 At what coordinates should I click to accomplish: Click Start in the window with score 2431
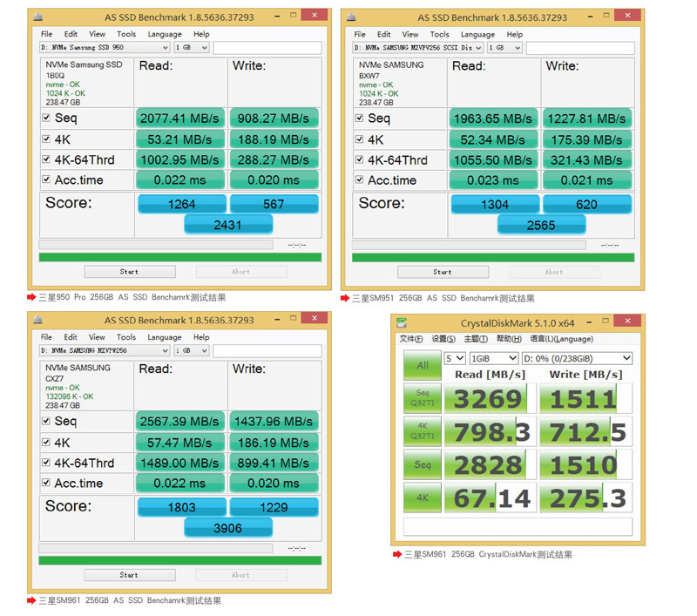[x=129, y=272]
